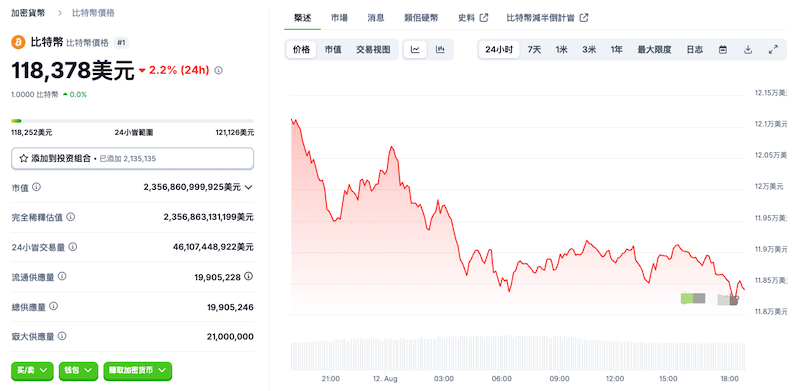Image resolution: width=800 pixels, height=391 pixels.
Task: Select the 24小时 time range
Action: point(499,50)
